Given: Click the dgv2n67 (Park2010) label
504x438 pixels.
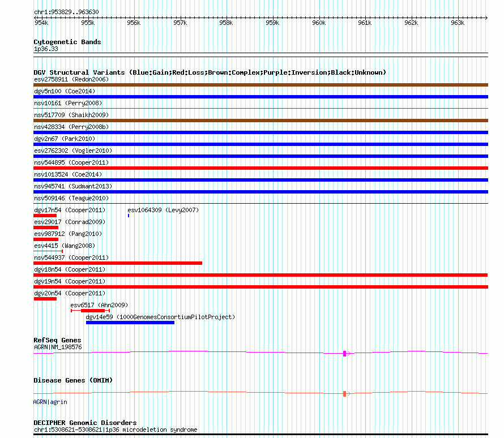Looking at the screenshot, I should point(65,139).
